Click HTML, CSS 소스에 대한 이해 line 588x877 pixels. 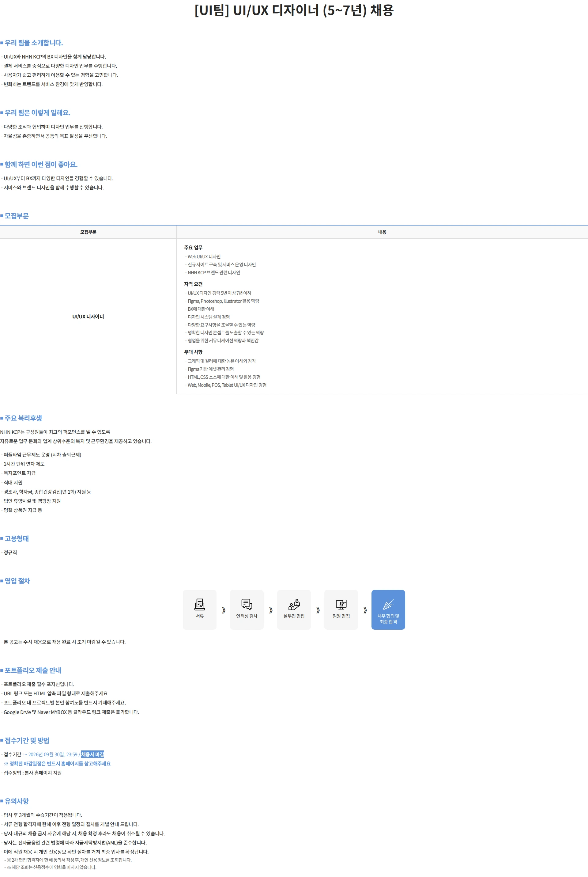click(224, 377)
